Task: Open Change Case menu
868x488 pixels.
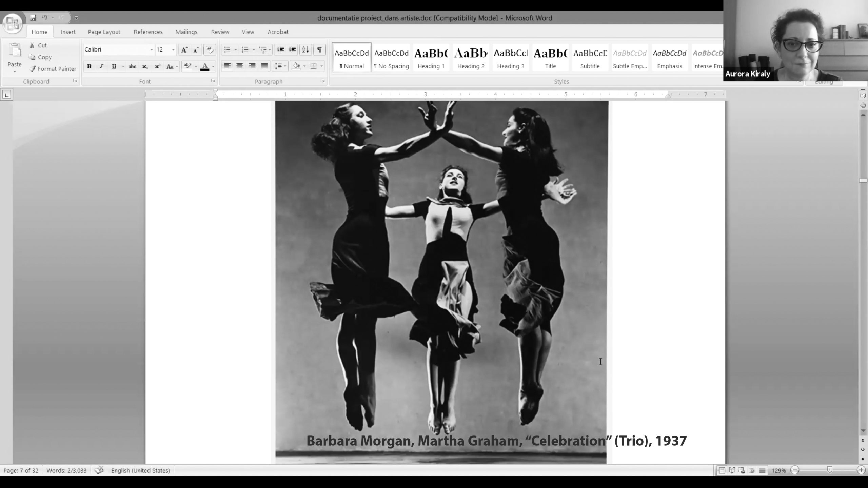Action: 172,66
